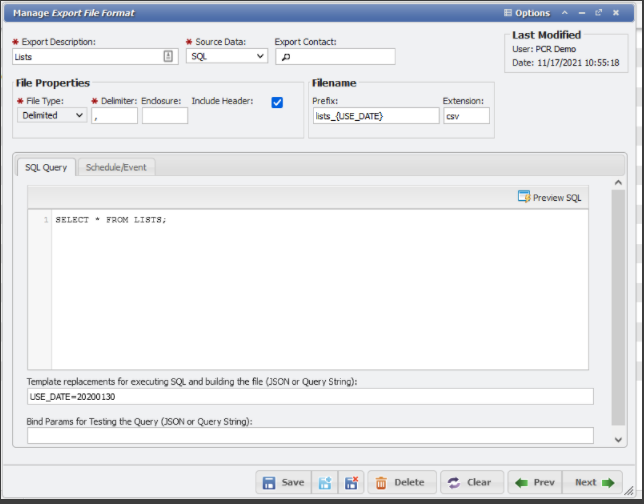The image size is (644, 504).
Task: Open the Options menu in the title bar
Action: [526, 13]
